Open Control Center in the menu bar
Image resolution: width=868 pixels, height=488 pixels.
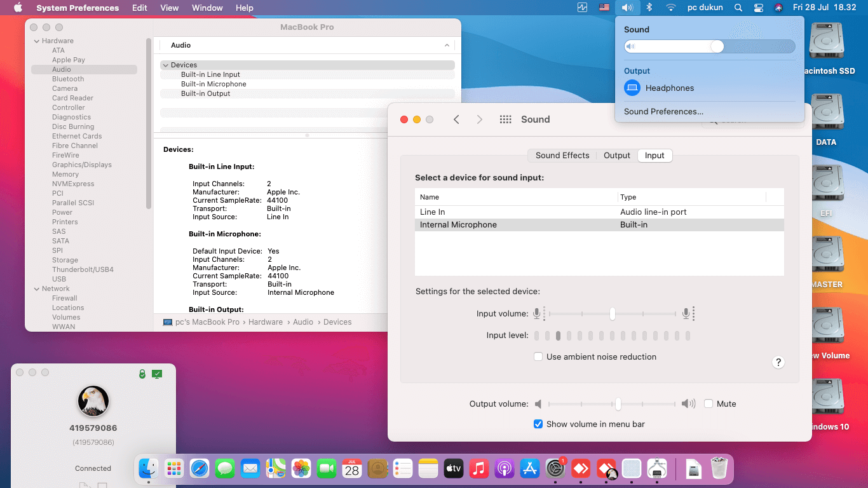(758, 8)
